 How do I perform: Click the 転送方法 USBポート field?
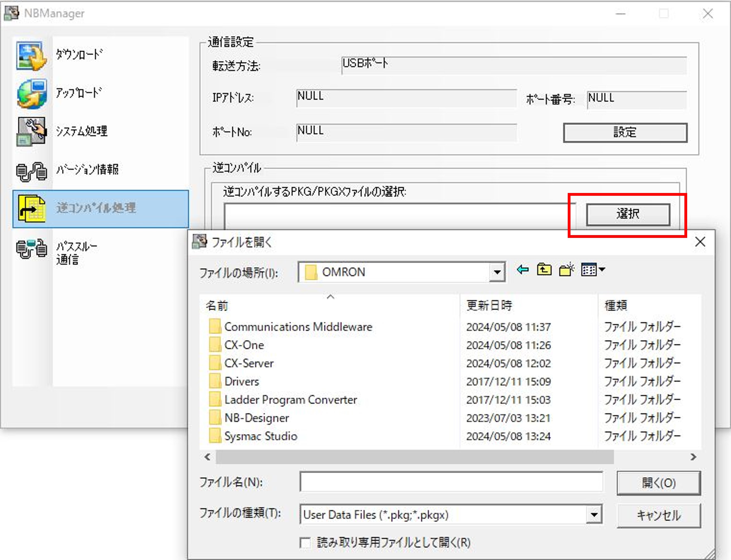(x=514, y=65)
